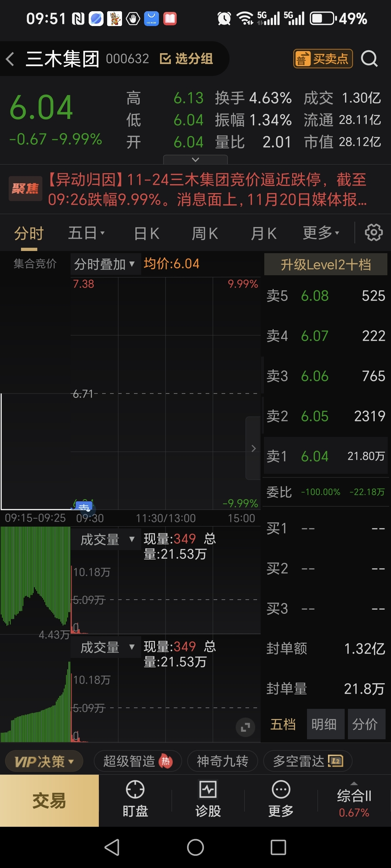Tap Android back navigation button
391x868 pixels.
[112, 847]
